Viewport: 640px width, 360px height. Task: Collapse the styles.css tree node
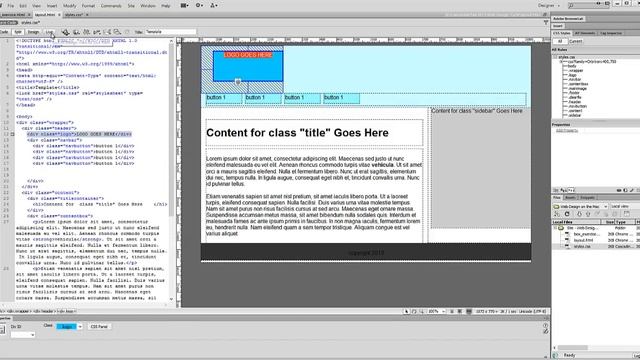555,58
